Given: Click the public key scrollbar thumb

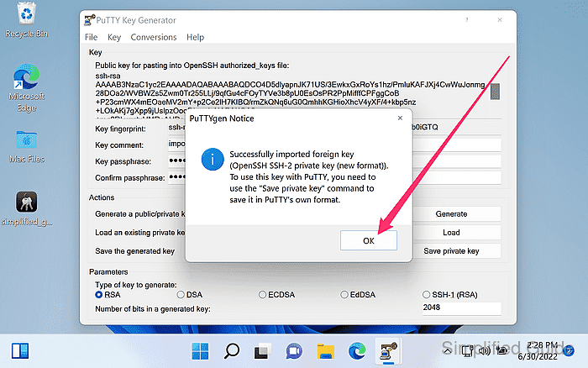Looking at the screenshot, I should [495, 92].
